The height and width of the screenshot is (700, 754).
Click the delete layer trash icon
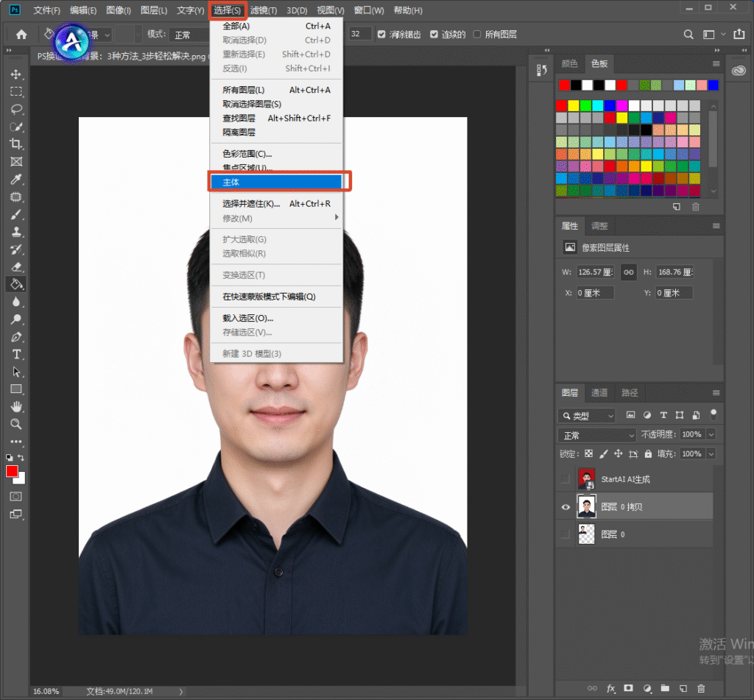pos(701,688)
